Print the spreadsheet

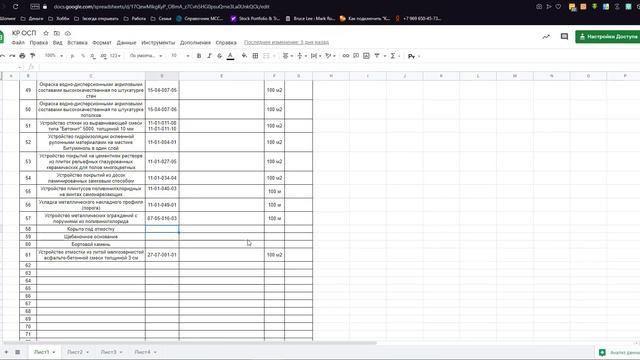22,56
